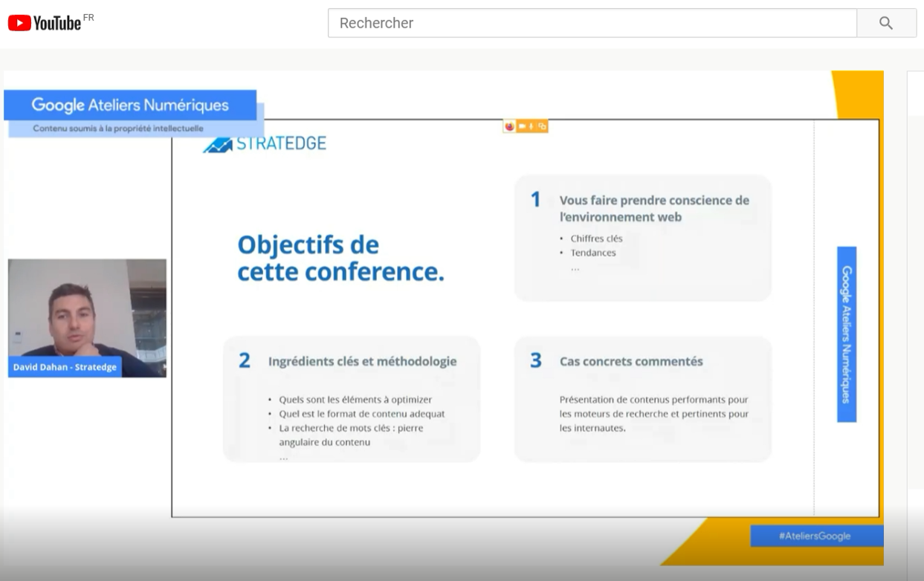Click the 'David Dahan - Stratedge' name label
924x581 pixels.
pos(65,367)
